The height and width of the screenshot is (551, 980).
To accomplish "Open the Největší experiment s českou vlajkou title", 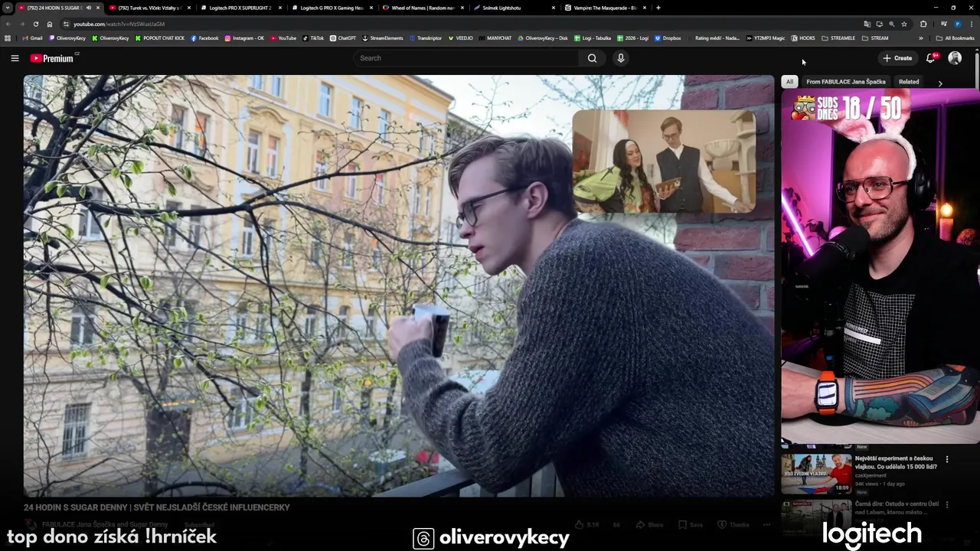I will 896,462.
